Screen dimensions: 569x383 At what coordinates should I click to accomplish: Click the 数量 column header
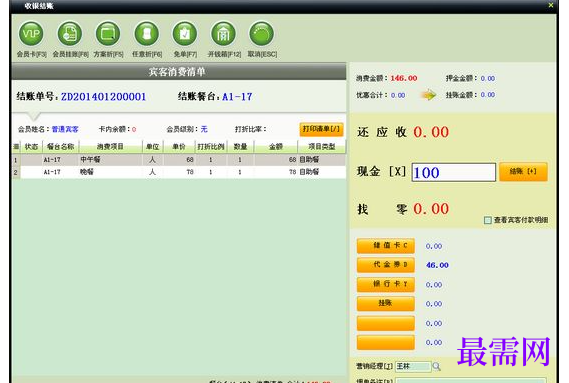point(240,147)
